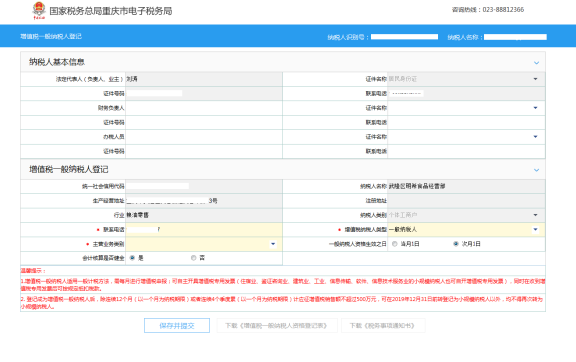The image size is (576, 362).
Task: Choose 是 for 会计核算是否健全
Action: coord(132,258)
